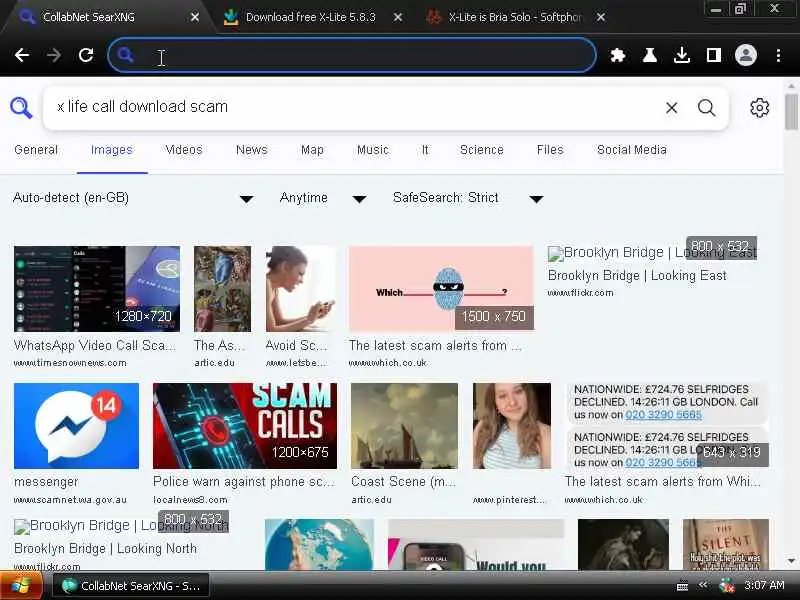The height and width of the screenshot is (600, 800).
Task: Open the pinterest girl portrait thumbnail
Action: click(x=512, y=426)
